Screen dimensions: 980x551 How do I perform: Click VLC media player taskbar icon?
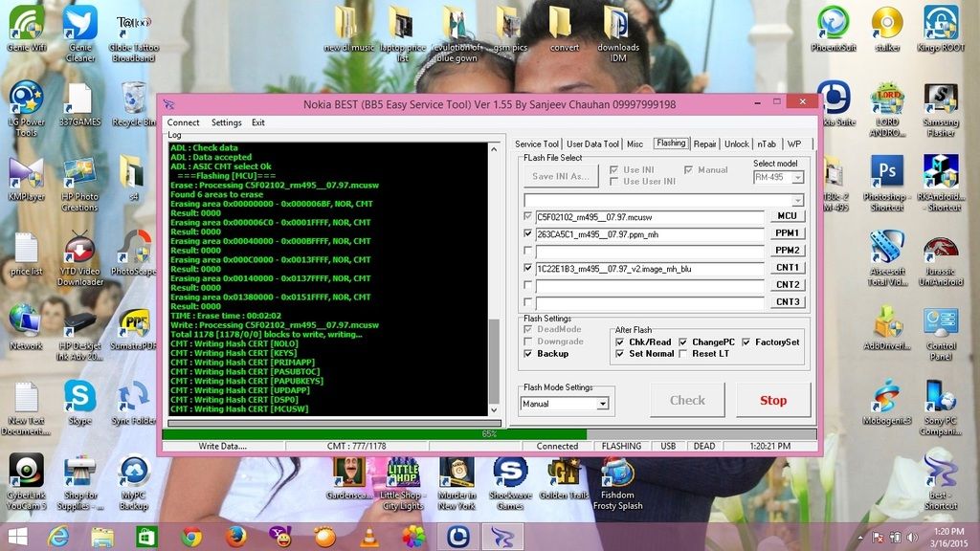(368, 537)
